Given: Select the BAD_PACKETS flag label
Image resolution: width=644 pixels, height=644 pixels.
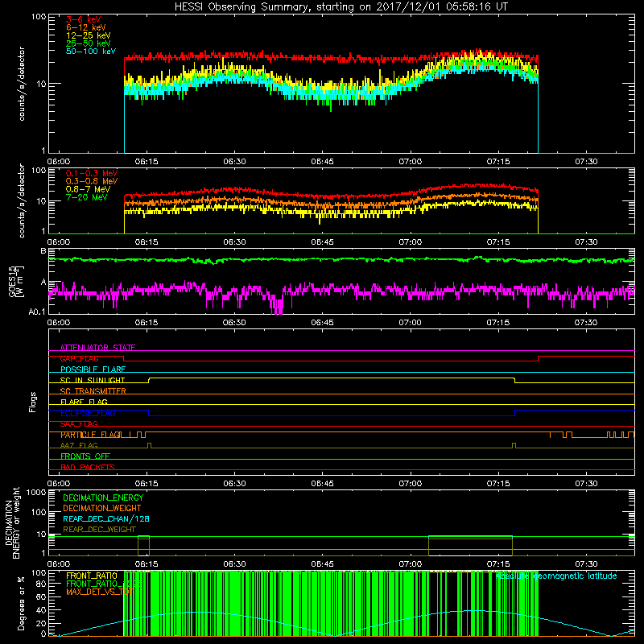Looking at the screenshot, I should [88, 467].
